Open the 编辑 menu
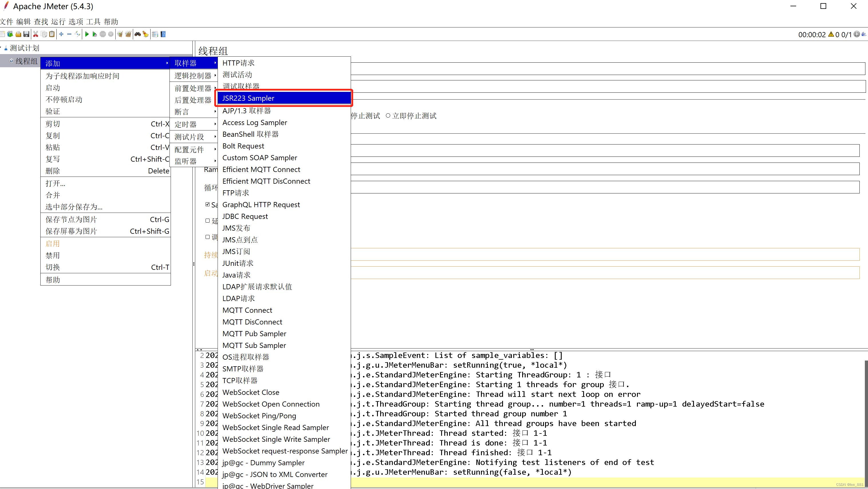This screenshot has height=489, width=868. pyautogui.click(x=23, y=22)
